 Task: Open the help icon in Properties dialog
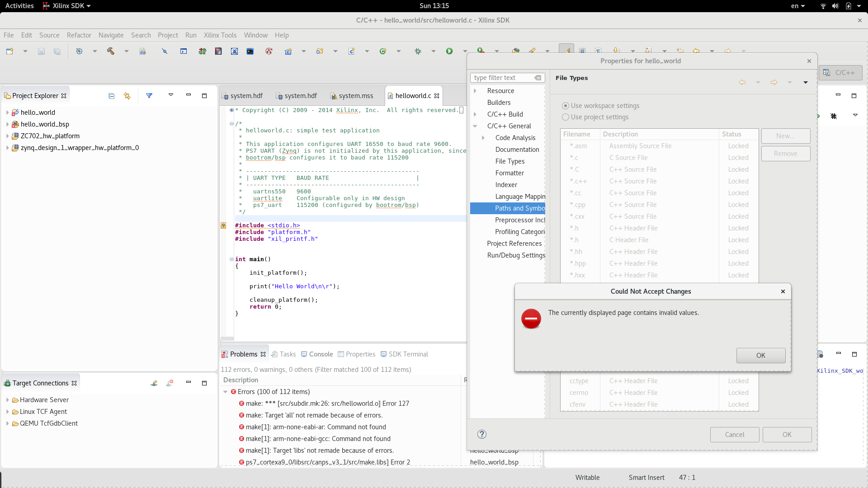(x=481, y=434)
